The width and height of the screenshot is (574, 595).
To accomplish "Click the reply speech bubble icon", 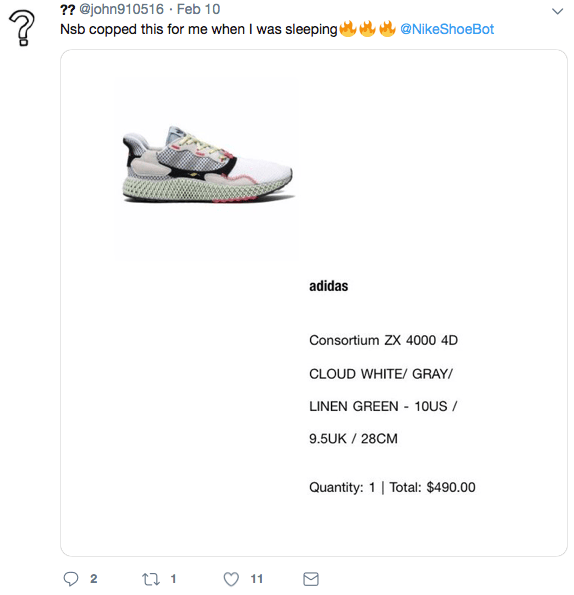I will click(x=71, y=579).
